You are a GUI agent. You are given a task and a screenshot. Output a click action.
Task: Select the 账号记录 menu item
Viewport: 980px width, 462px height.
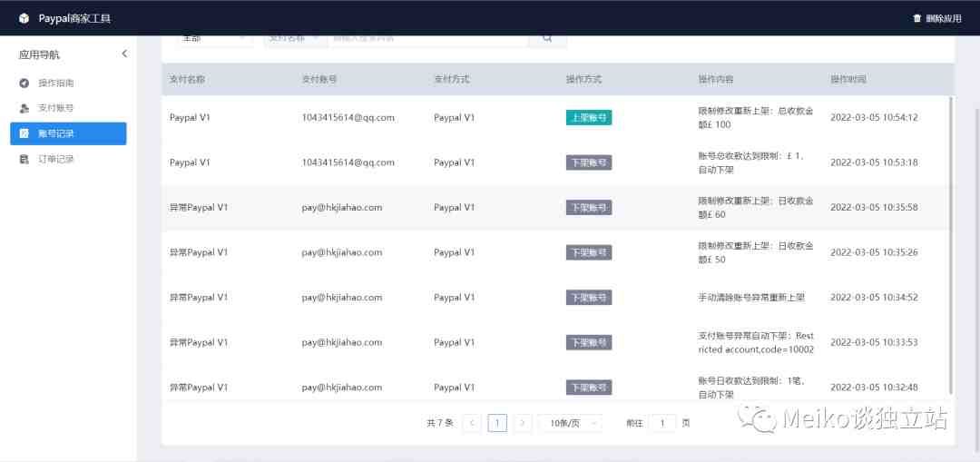(68, 133)
